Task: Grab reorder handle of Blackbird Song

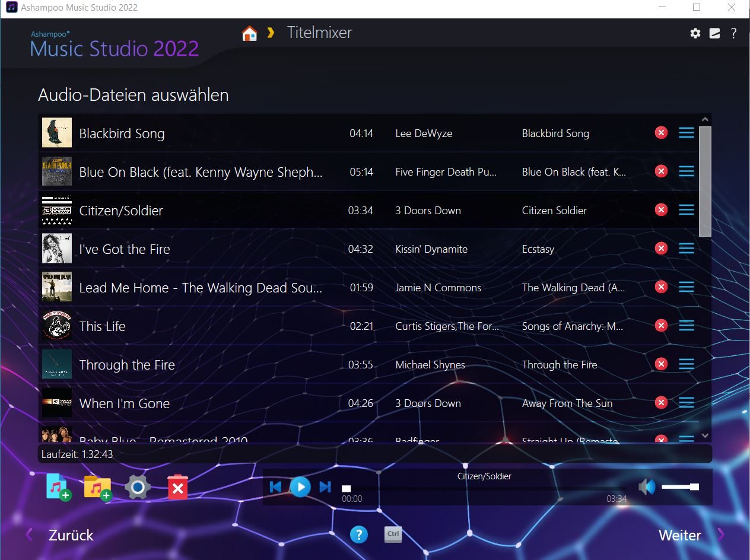Action: (687, 133)
